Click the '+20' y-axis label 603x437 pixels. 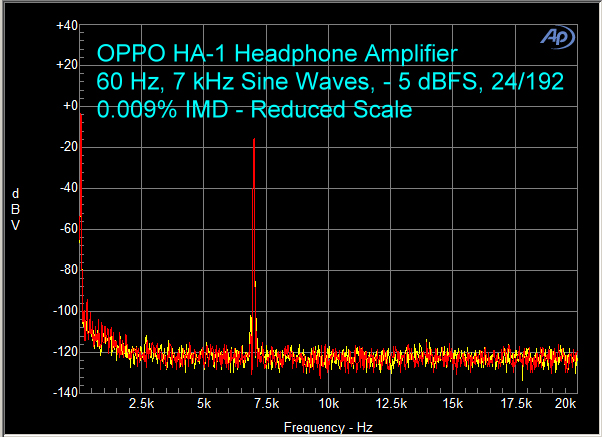point(67,64)
